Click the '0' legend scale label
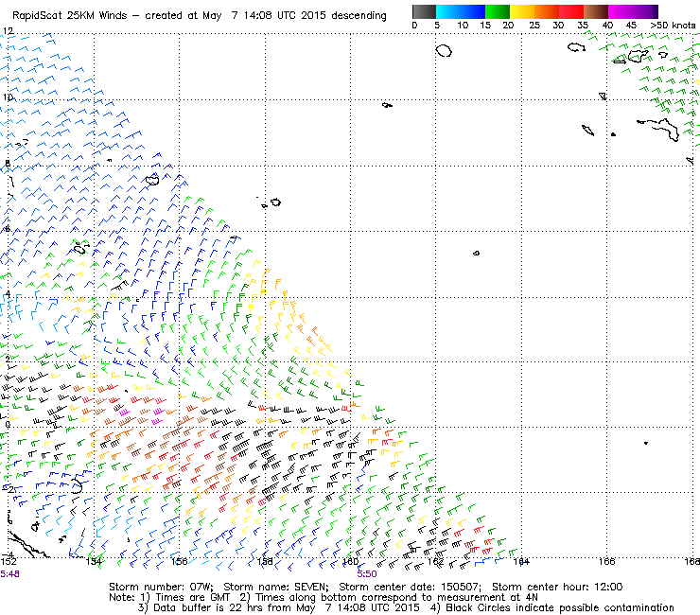 coord(414,25)
